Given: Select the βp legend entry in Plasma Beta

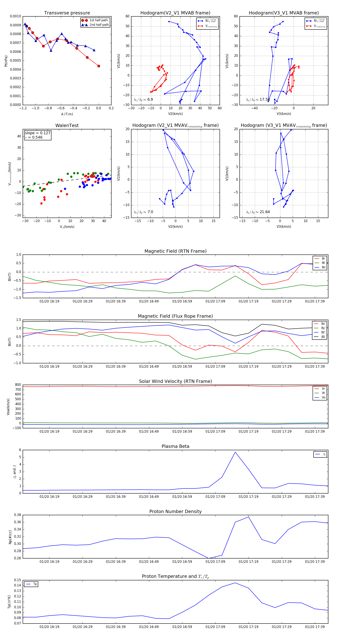Looking at the screenshot, I should pos(320,454).
